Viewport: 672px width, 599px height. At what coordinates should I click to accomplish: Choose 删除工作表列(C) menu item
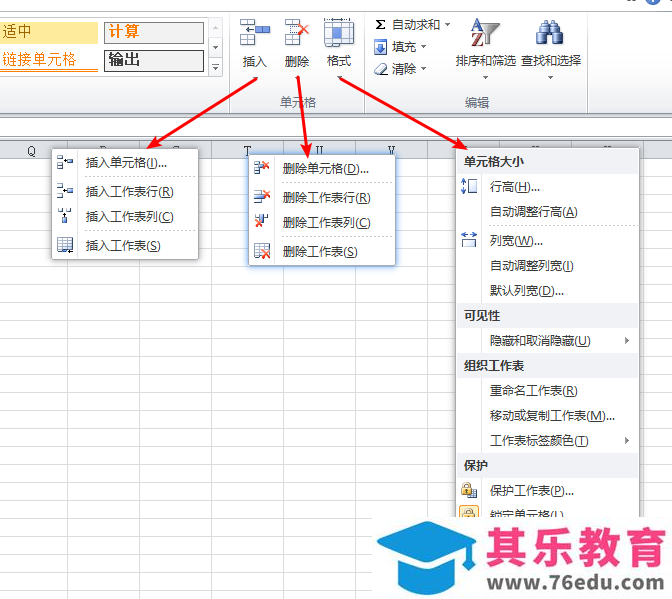click(x=322, y=222)
